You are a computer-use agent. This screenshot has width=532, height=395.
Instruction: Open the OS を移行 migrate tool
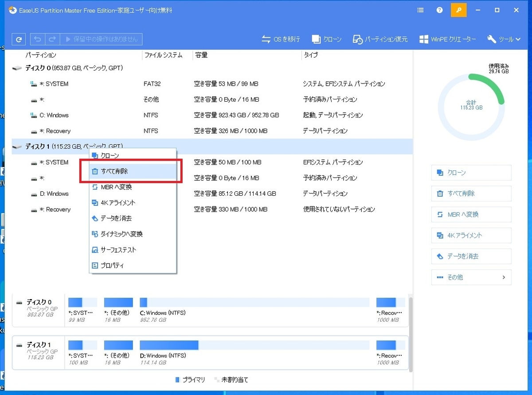[x=281, y=39]
